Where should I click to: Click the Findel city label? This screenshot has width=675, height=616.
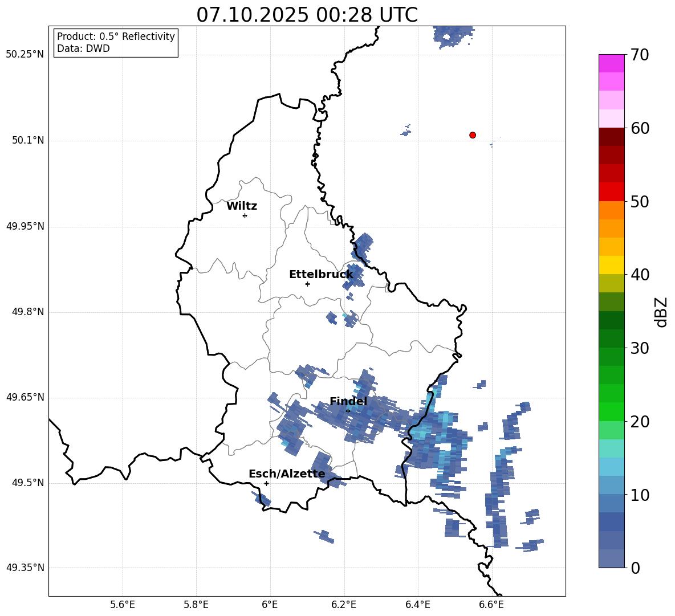pos(348,401)
